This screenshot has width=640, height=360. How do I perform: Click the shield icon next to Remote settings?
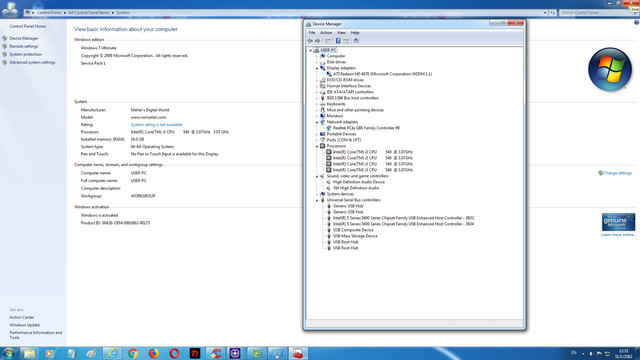pos(5,47)
